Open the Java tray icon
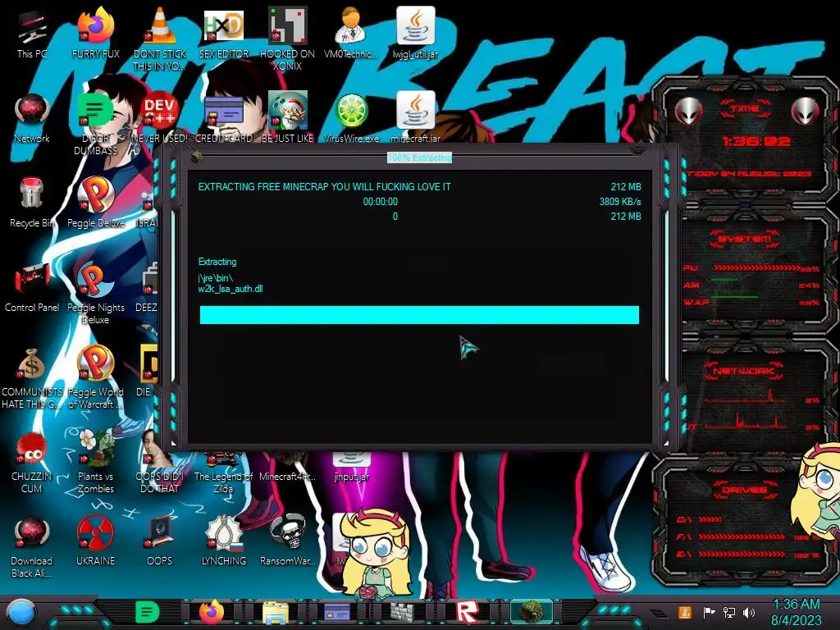The image size is (840, 630). [684, 612]
